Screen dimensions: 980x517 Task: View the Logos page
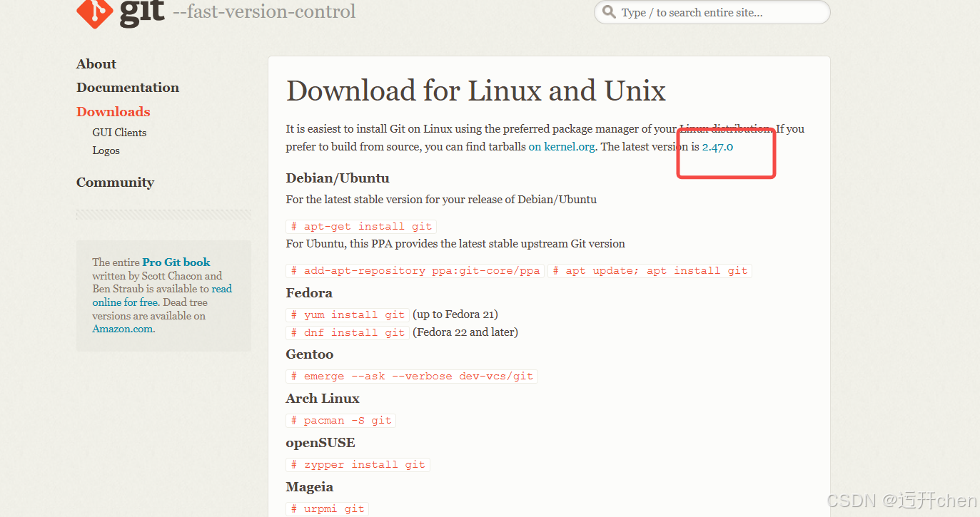106,150
